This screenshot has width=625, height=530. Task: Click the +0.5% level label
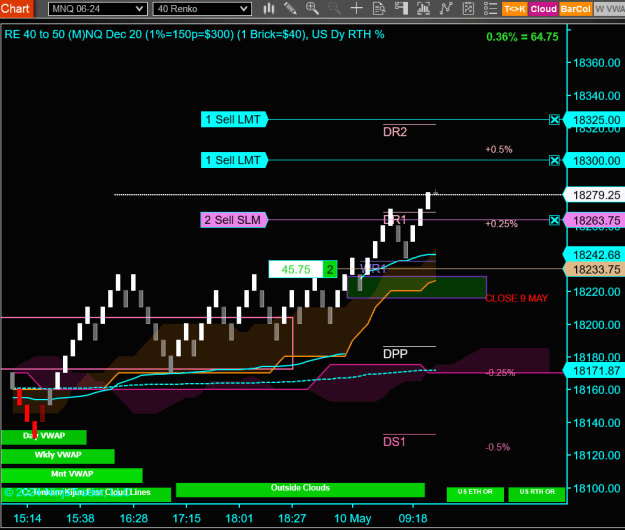[x=499, y=149]
